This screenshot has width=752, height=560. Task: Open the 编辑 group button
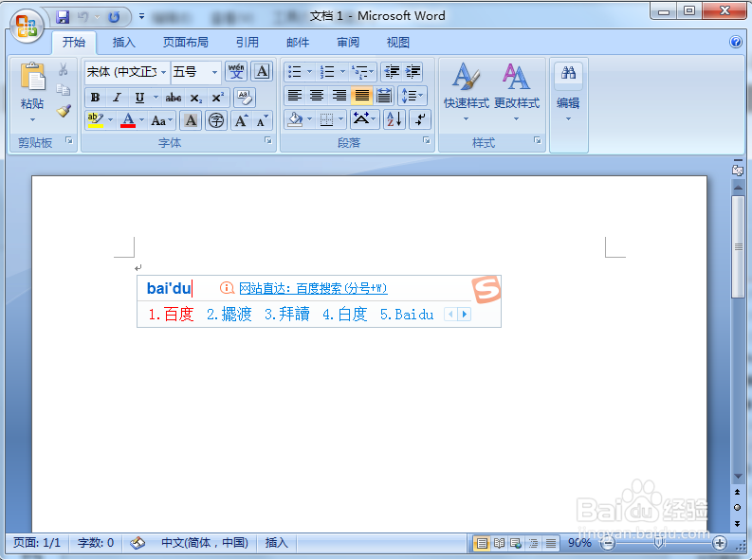pos(568,92)
